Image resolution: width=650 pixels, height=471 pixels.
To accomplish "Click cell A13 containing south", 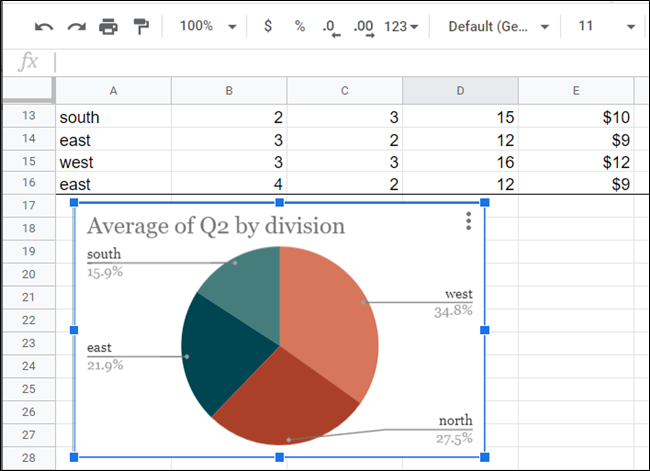I will pyautogui.click(x=113, y=117).
